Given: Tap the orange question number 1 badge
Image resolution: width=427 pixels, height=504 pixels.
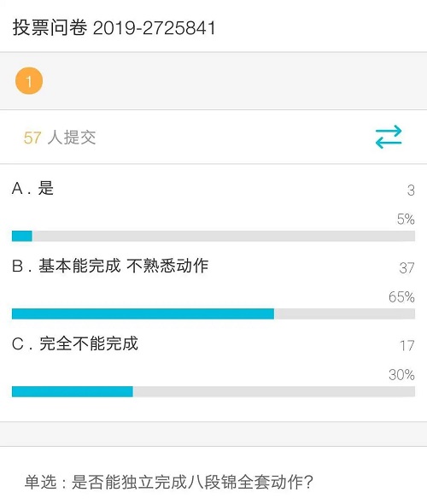Looking at the screenshot, I should (29, 81).
